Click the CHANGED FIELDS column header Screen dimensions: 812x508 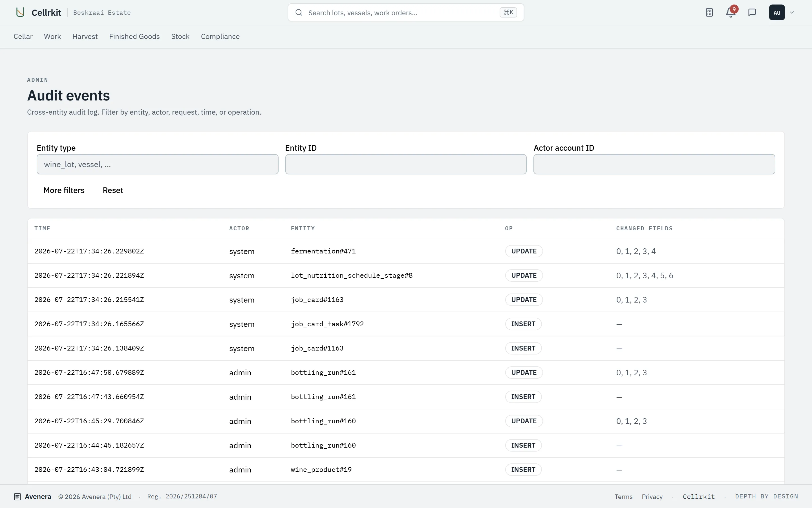point(644,229)
